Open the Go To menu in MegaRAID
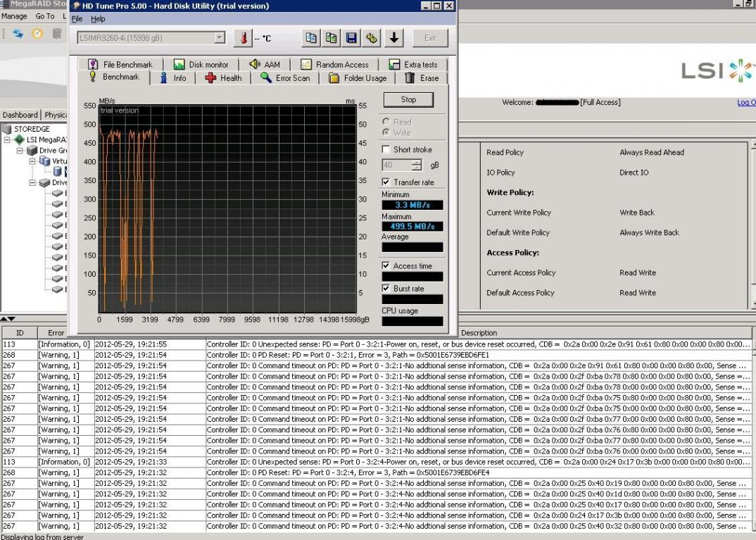Viewport: 756px width, 540px height. click(x=45, y=16)
